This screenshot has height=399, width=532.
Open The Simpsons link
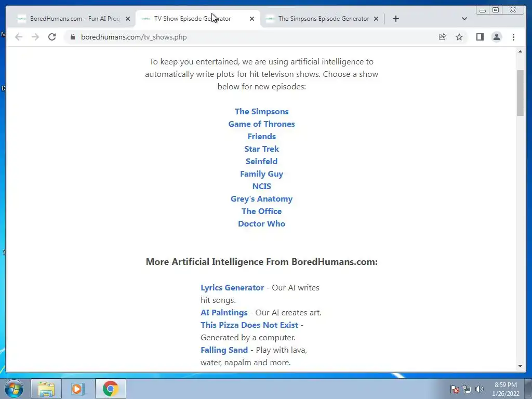(x=262, y=111)
